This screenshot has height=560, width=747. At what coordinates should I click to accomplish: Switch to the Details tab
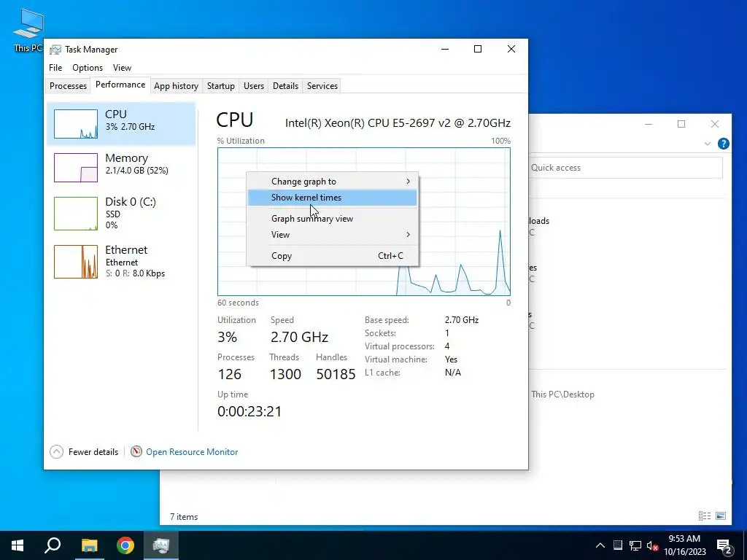285,86
